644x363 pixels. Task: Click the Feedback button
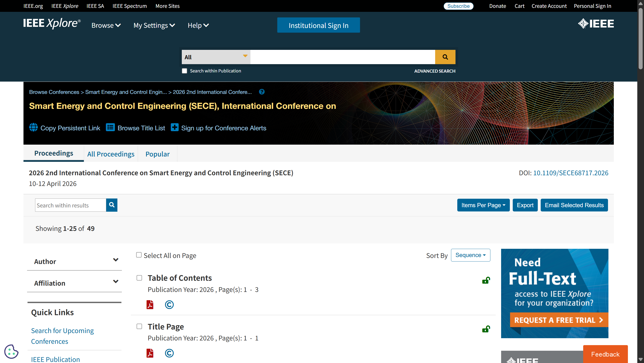click(x=605, y=354)
